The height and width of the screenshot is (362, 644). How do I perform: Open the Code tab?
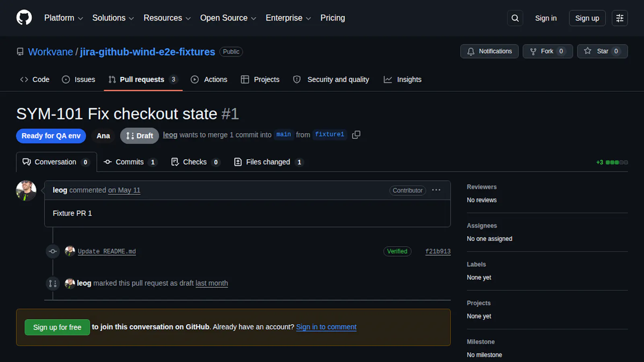click(35, 80)
